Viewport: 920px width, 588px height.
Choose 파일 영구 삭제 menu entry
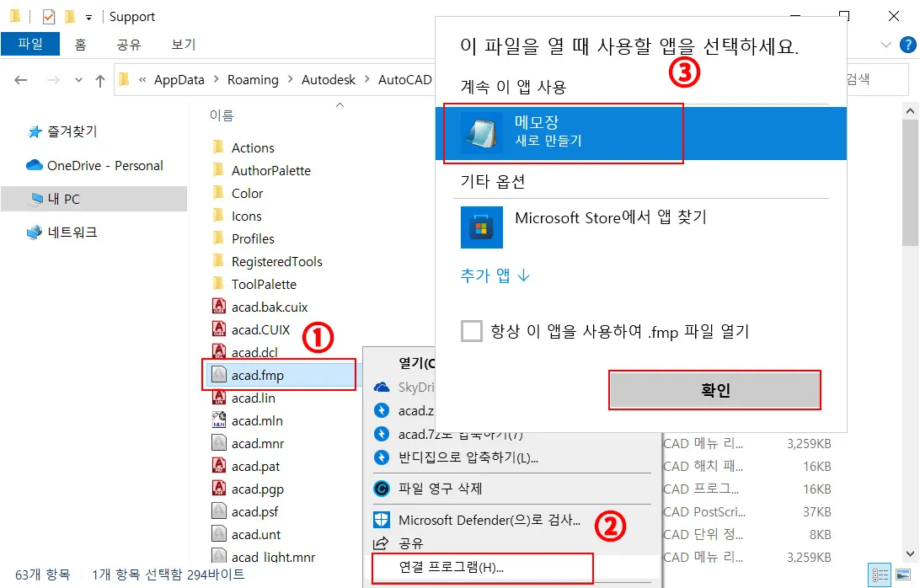click(x=440, y=489)
